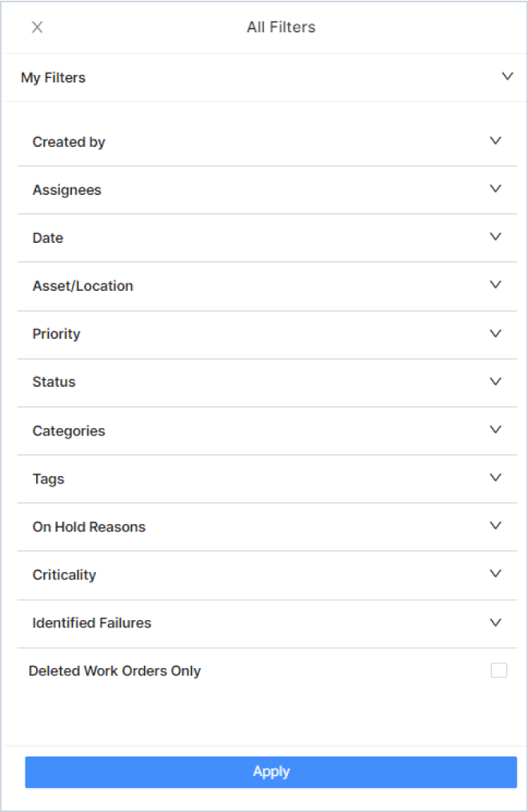Click the Tags chevron arrow
This screenshot has width=528, height=812.
pos(495,478)
